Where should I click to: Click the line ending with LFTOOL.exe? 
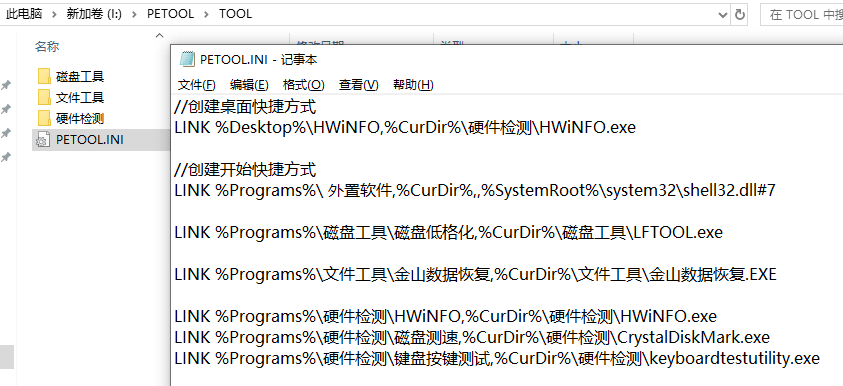(448, 232)
